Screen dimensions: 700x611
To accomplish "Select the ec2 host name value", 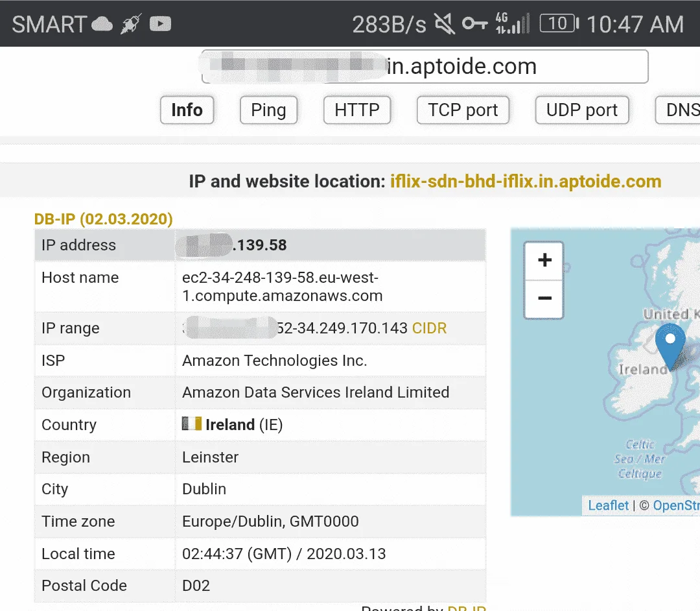I will (x=282, y=286).
